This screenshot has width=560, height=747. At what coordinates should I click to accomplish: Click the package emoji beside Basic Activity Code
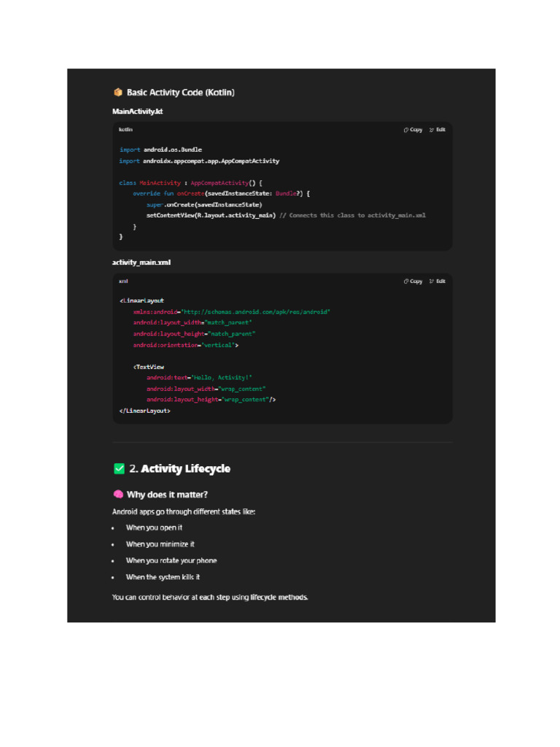tap(118, 93)
